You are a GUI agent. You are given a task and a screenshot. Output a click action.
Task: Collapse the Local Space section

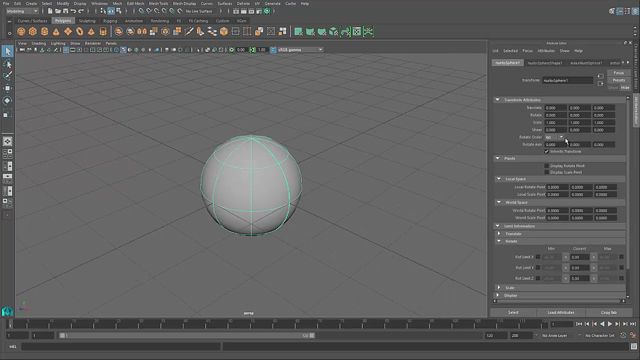499,179
